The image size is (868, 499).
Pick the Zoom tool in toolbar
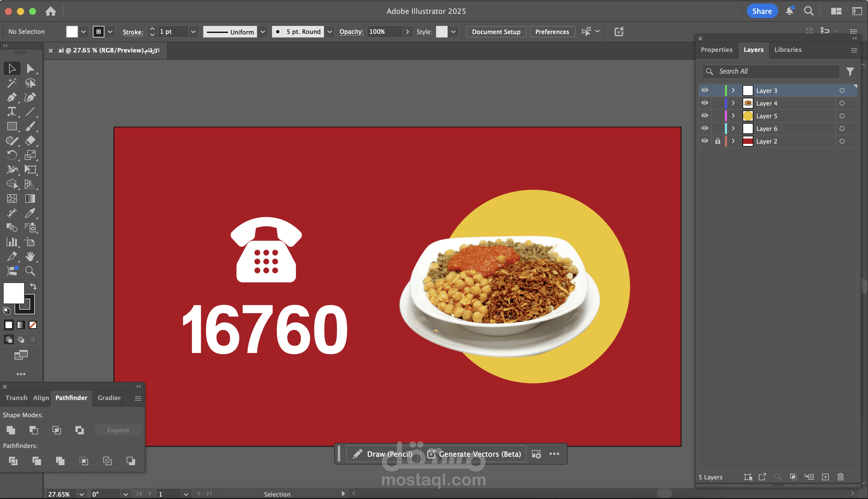coord(30,271)
